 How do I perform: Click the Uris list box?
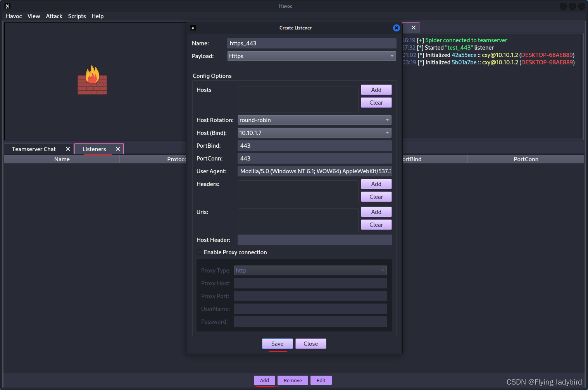tap(298, 220)
